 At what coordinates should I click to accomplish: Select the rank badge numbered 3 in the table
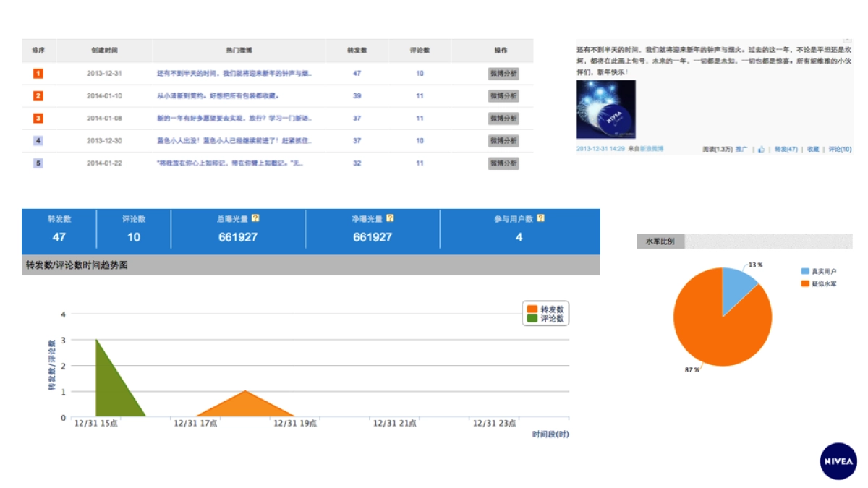click(x=37, y=118)
